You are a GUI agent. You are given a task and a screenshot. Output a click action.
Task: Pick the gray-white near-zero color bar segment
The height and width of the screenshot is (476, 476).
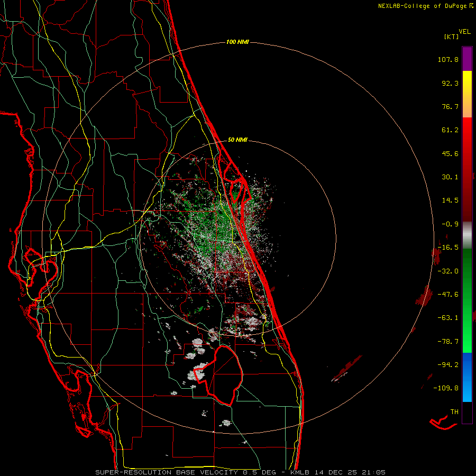[x=467, y=235]
